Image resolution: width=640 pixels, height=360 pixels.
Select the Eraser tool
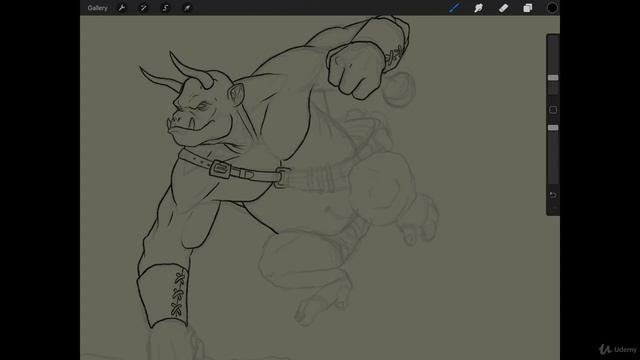click(x=503, y=8)
